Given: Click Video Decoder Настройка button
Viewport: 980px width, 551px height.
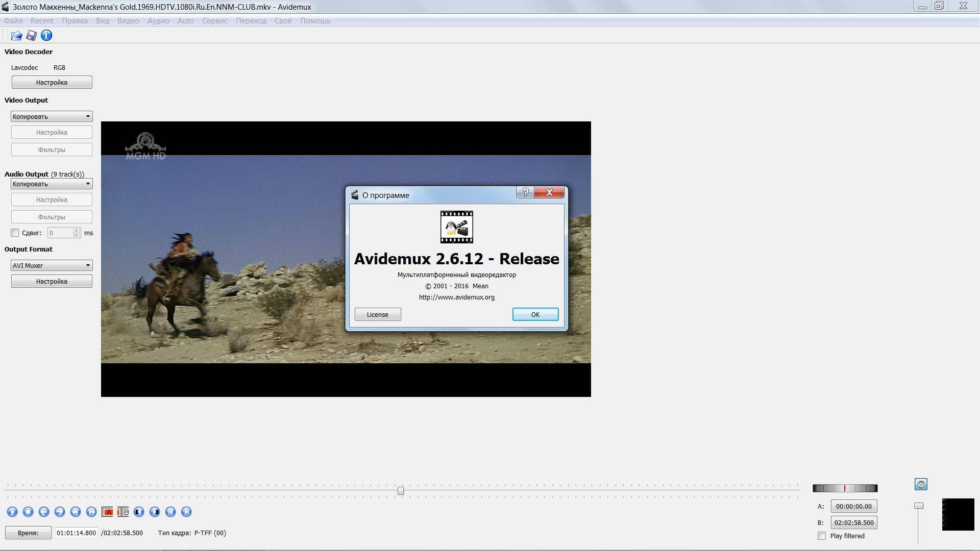Looking at the screenshot, I should click(x=52, y=82).
